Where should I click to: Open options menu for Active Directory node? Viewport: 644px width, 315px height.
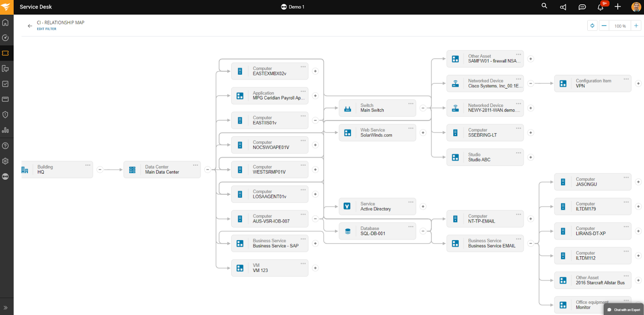coord(411,202)
